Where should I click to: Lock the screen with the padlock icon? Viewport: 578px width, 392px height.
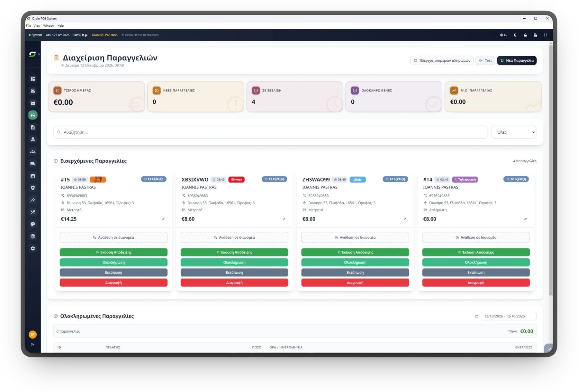(525, 35)
